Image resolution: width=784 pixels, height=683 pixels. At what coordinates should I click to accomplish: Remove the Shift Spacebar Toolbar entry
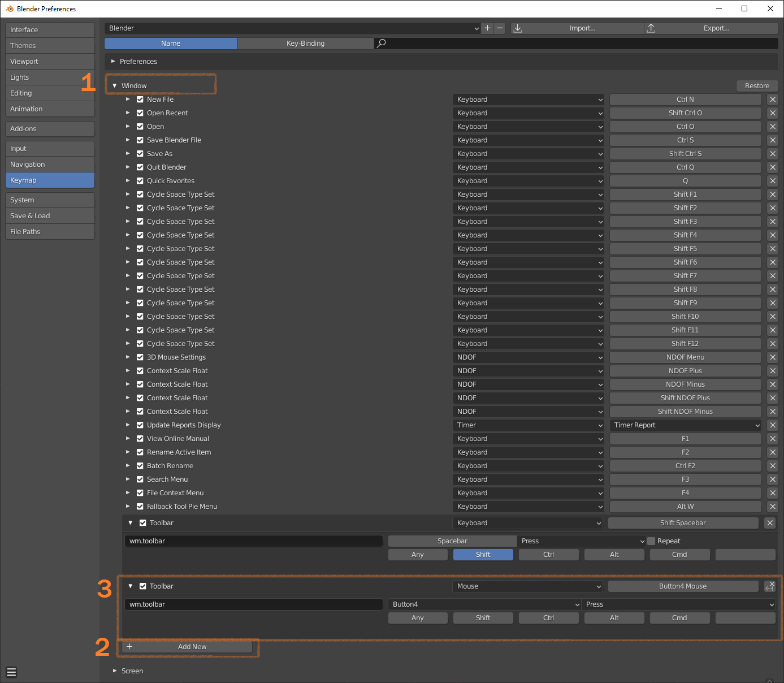point(770,523)
